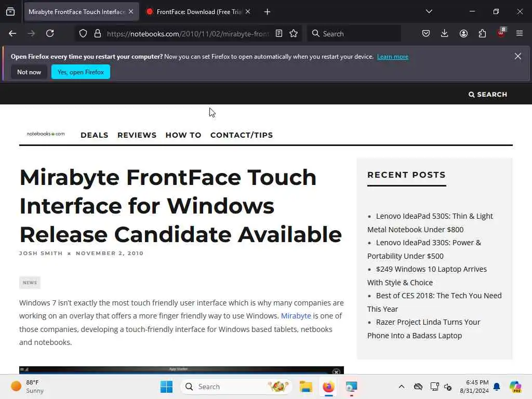This screenshot has height=399, width=532.
Task: Click the article screenshot image
Action: [181, 370]
